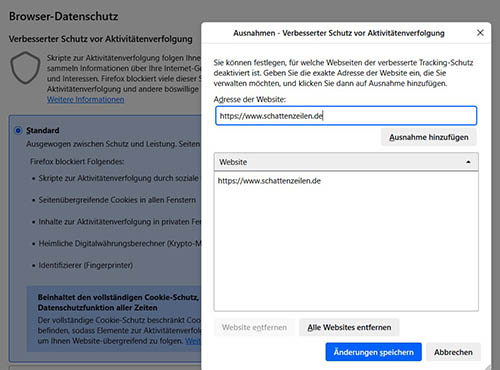Select https://www.schattenzeilen.de entry in the list
This screenshot has height=370, width=500.
point(346,181)
